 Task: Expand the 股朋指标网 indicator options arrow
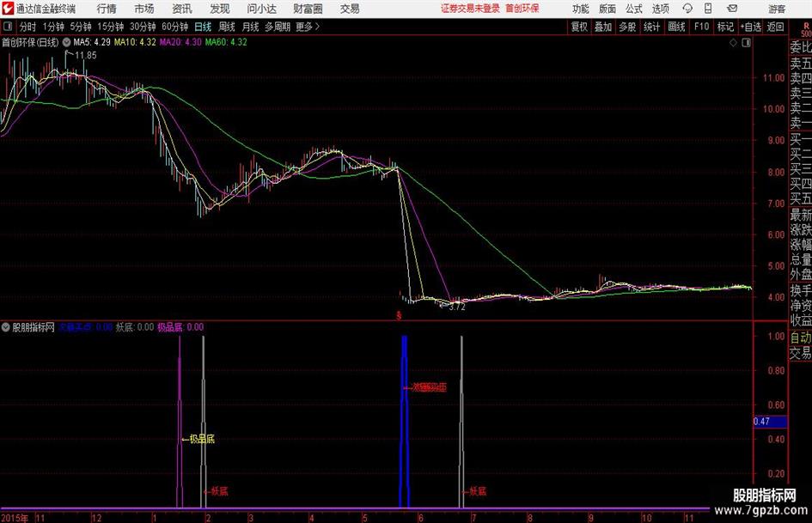[6, 327]
